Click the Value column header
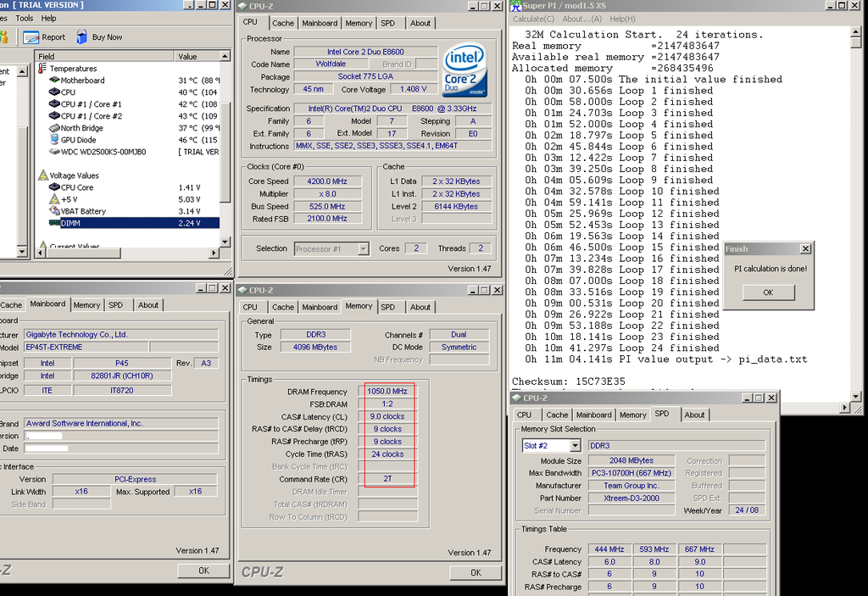The height and width of the screenshot is (596, 868). click(187, 56)
